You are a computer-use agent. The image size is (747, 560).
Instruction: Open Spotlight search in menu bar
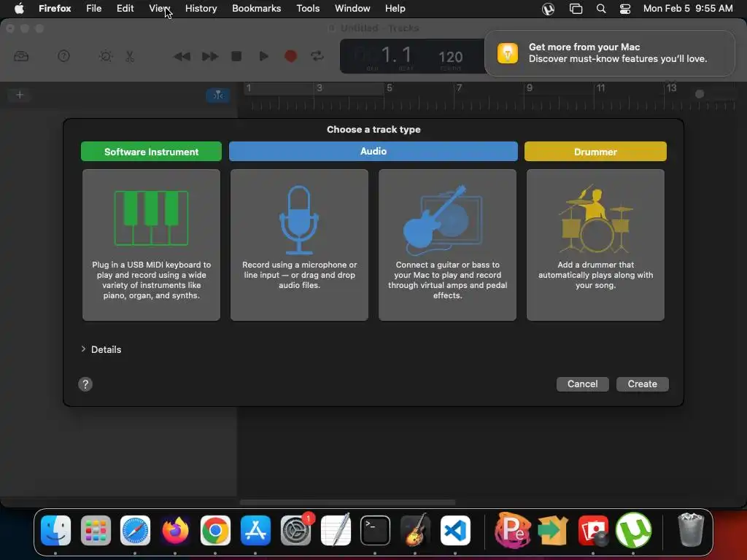(x=601, y=9)
